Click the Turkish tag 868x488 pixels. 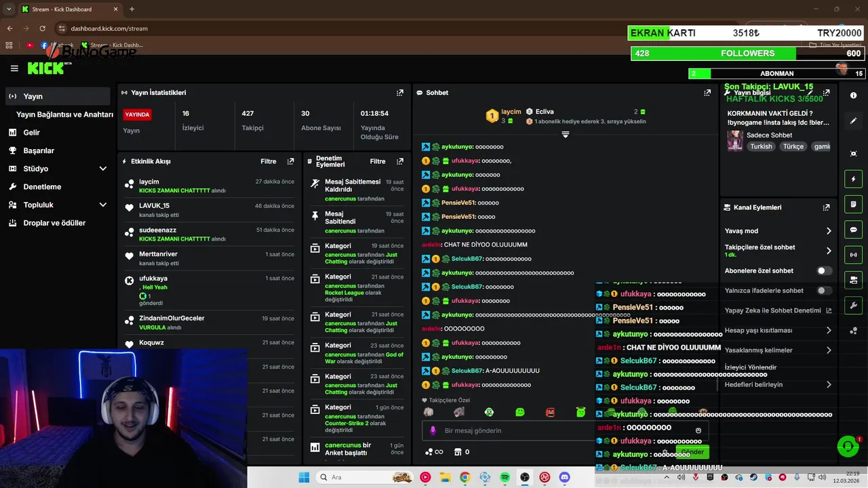click(761, 146)
